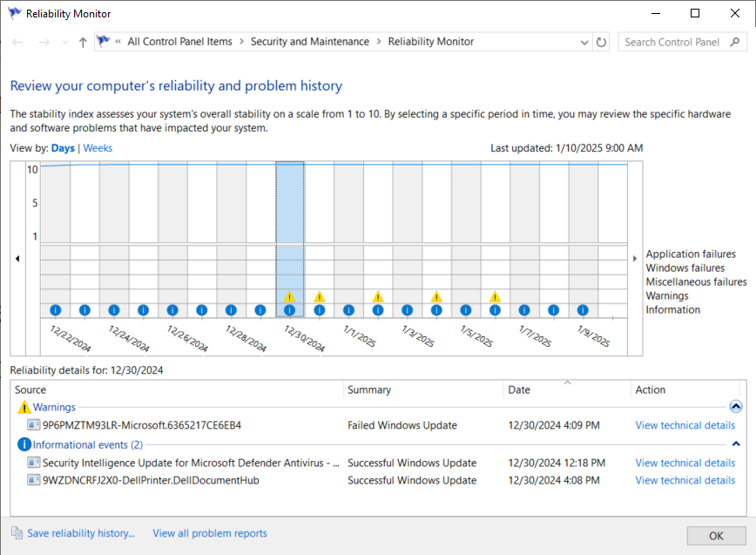Sort details by the Date column
The image size is (756, 555).
[567, 389]
